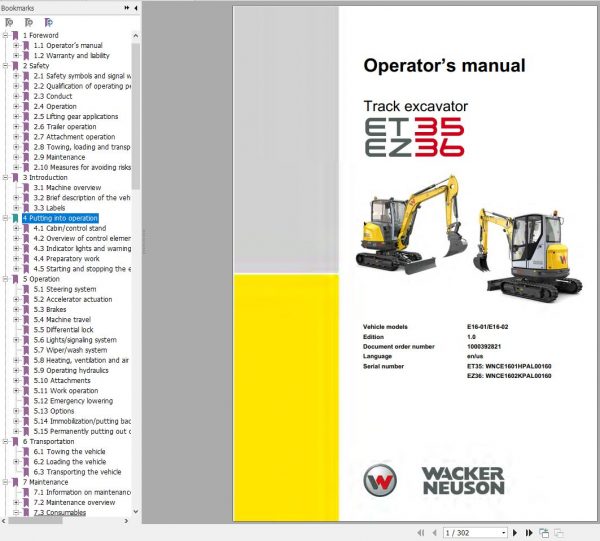
Task: Click the Operator's manual heading on page
Action: pos(444,65)
